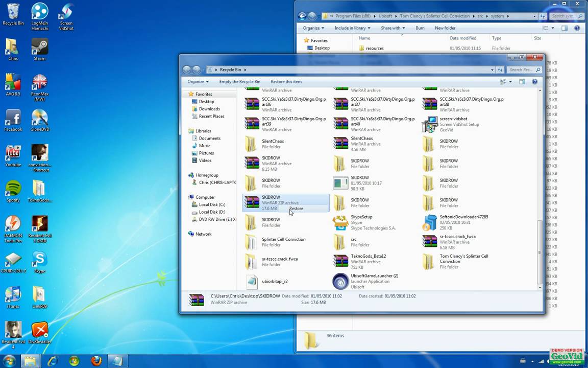Open view options dropdown in system window
The width and height of the screenshot is (588, 368).
coord(553,28)
